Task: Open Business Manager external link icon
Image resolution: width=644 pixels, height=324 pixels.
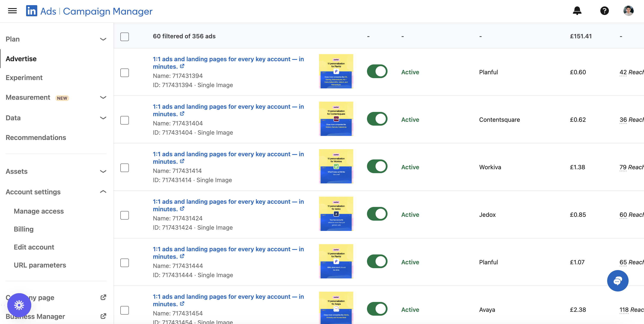Action: click(x=103, y=316)
